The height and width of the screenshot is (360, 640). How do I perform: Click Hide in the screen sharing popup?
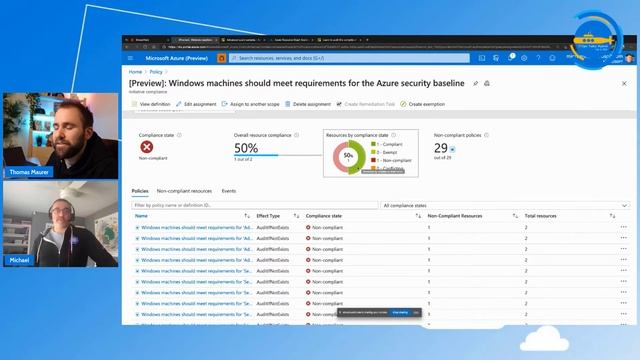click(416, 313)
